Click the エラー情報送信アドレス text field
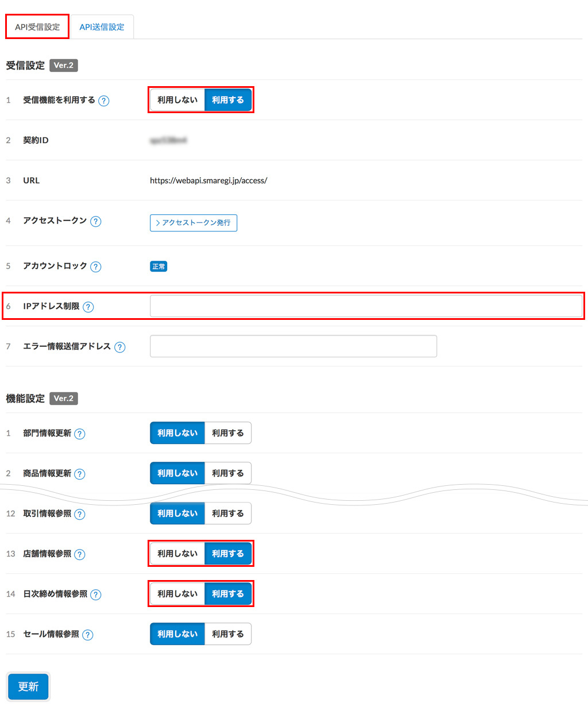588x715 pixels. point(293,346)
